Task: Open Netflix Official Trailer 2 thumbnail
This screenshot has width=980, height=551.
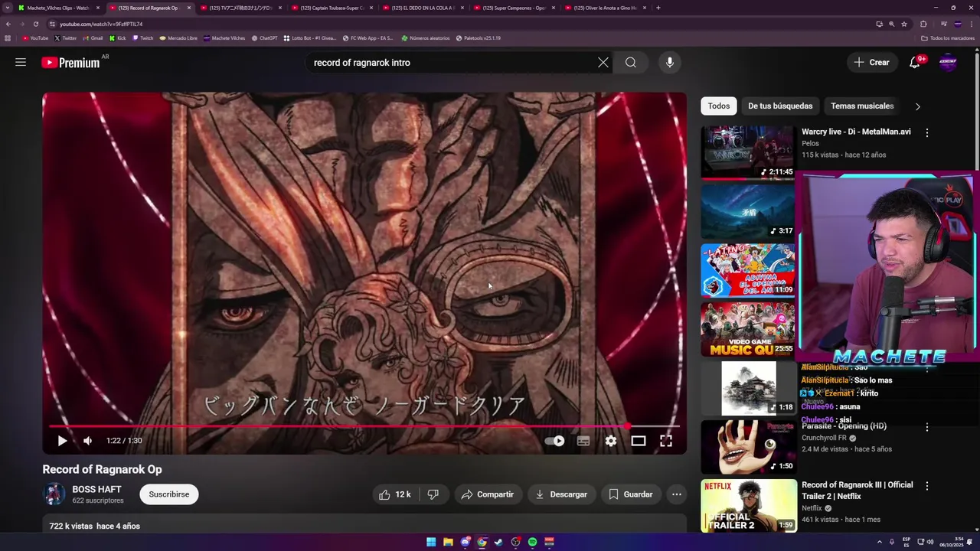Action: click(x=748, y=506)
